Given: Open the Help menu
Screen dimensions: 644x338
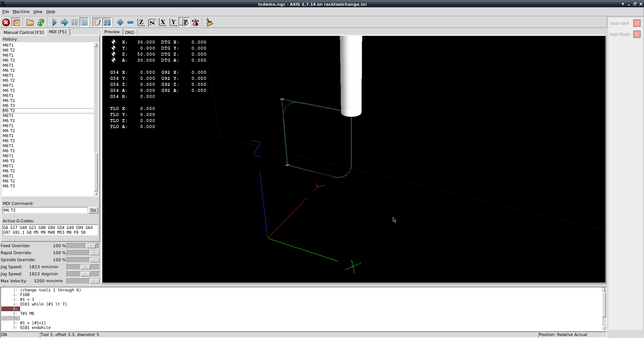Looking at the screenshot, I should pyautogui.click(x=51, y=12).
